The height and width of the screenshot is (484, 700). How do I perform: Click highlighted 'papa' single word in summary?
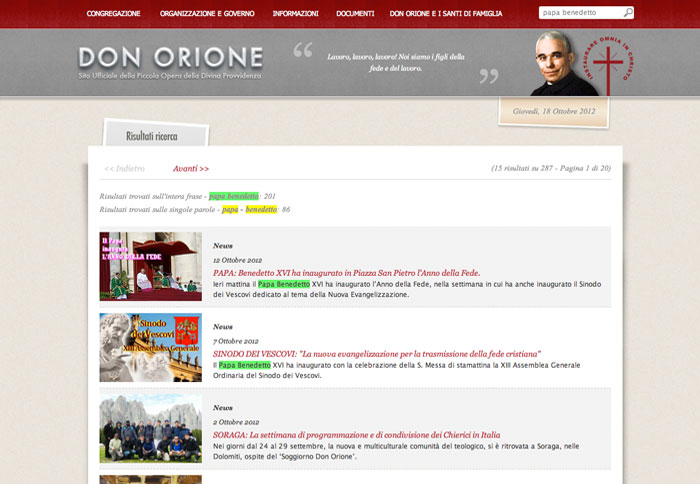pyautogui.click(x=230, y=209)
